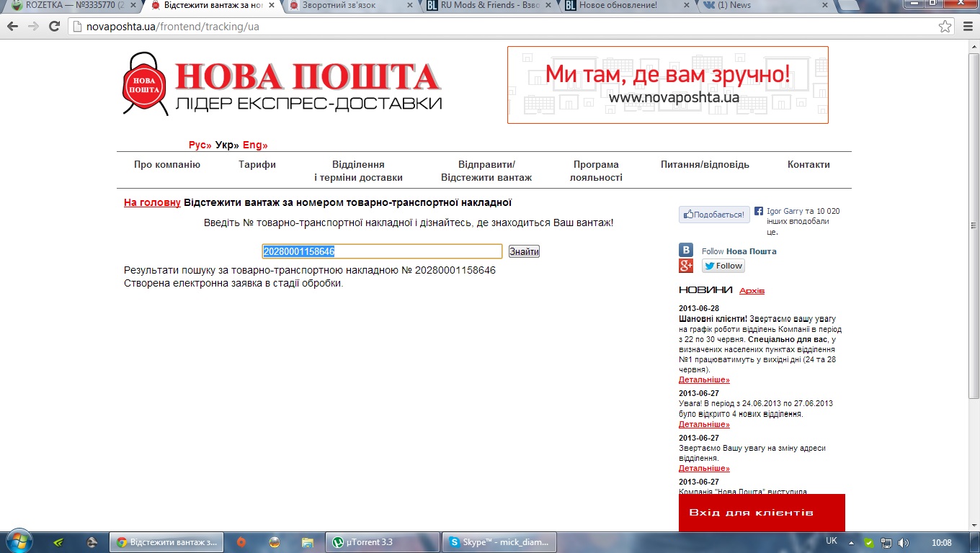Open Про компанію menu
This screenshot has height=553, width=980.
167,164
